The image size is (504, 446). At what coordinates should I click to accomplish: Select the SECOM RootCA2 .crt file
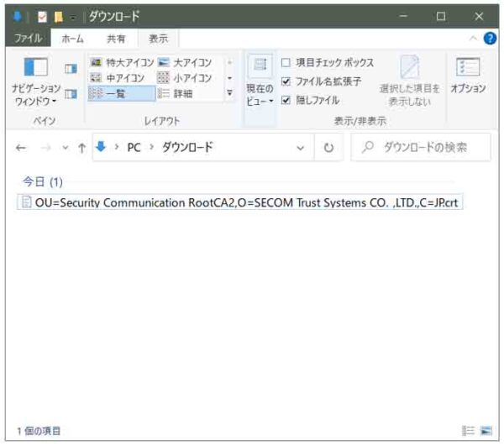[241, 202]
